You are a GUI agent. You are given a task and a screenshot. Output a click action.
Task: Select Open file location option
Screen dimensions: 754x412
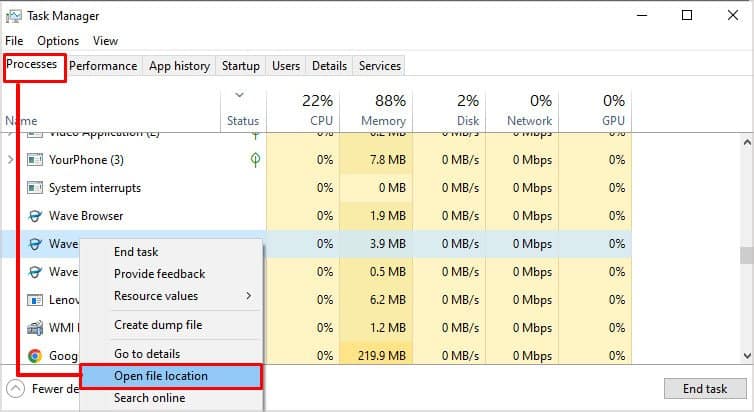172,376
